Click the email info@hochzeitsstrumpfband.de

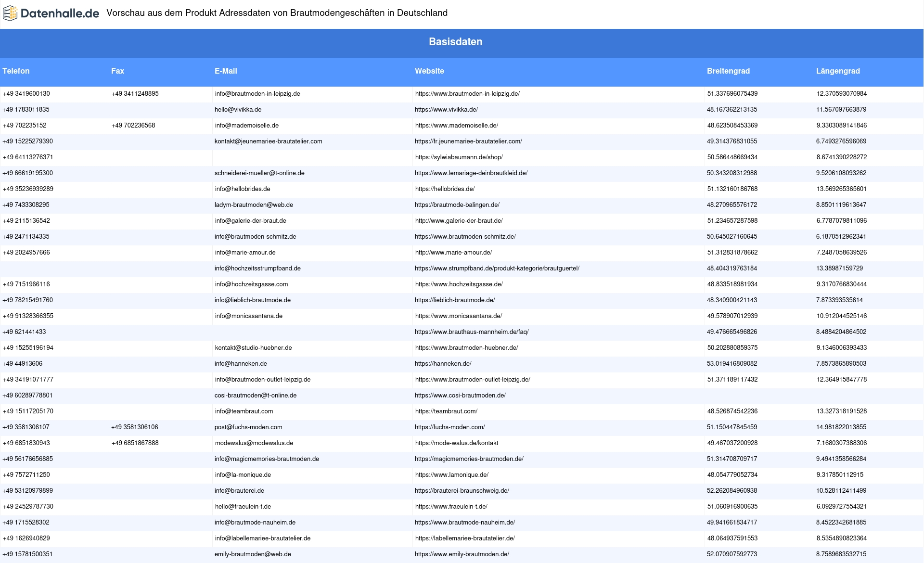pos(257,269)
